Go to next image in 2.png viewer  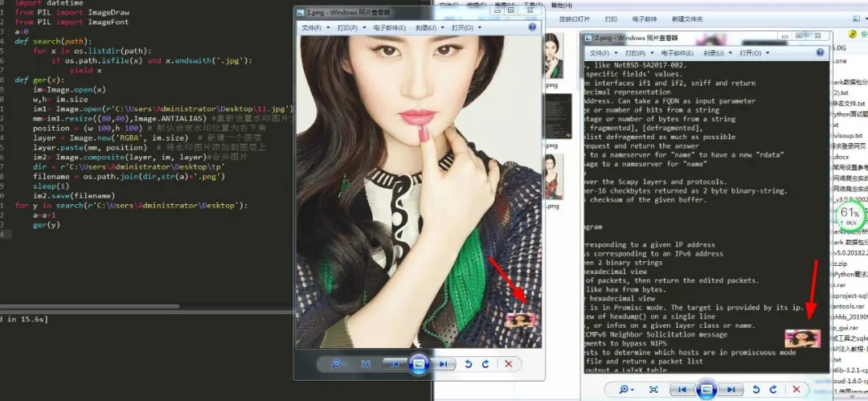tap(730, 390)
